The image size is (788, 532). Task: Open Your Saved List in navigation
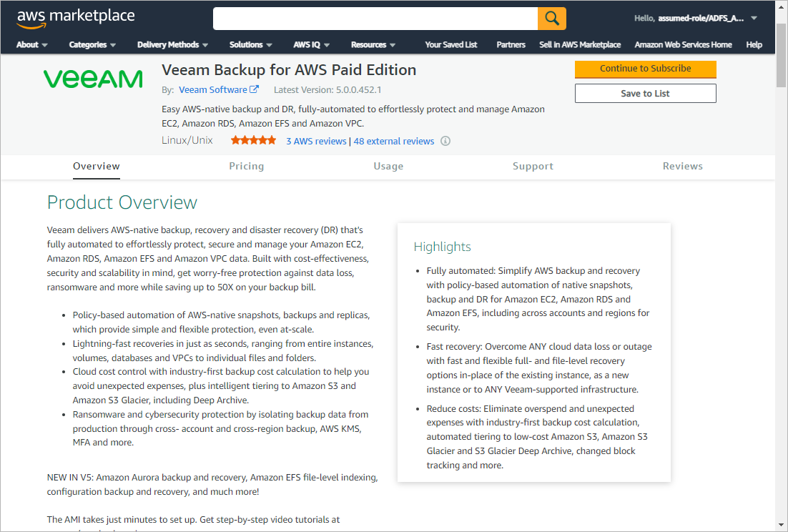[x=450, y=44]
